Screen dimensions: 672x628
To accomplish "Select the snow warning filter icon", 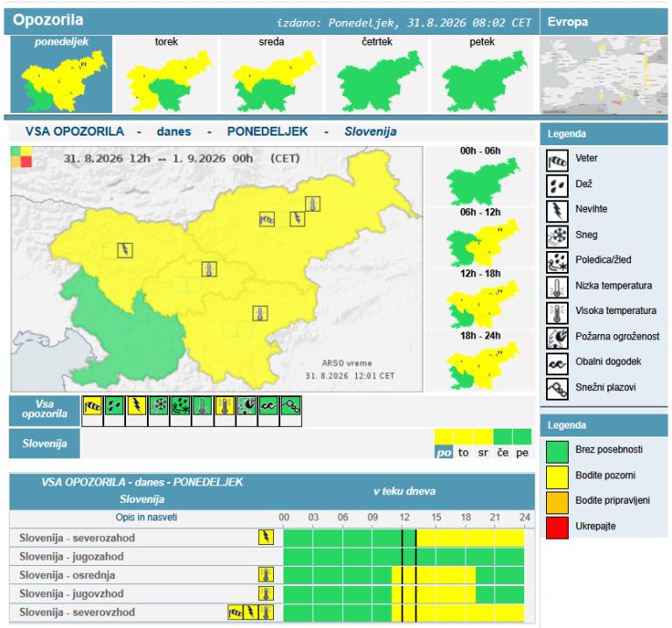I will pyautogui.click(x=158, y=405).
